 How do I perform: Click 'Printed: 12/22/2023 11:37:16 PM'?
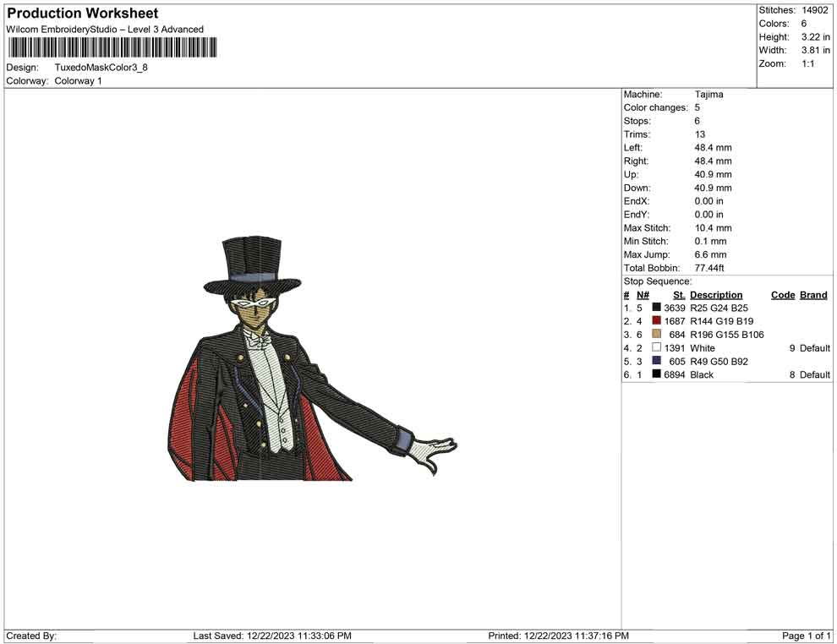(558, 636)
